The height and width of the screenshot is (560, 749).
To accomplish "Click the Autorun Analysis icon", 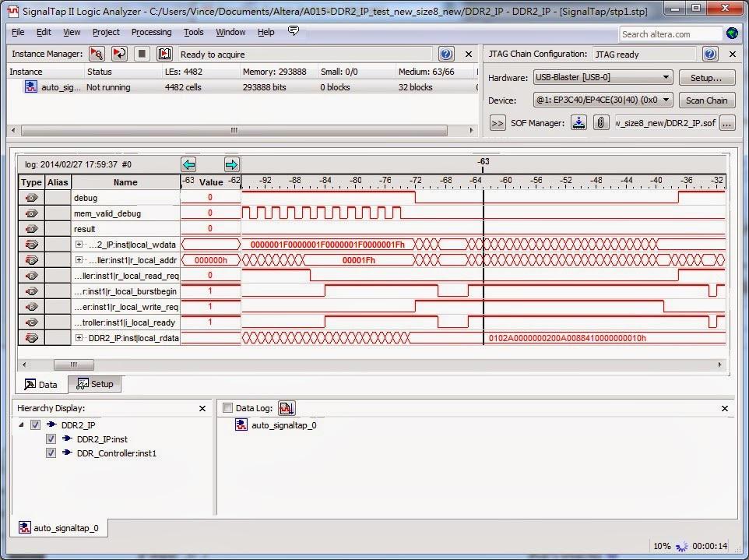I will click(118, 54).
